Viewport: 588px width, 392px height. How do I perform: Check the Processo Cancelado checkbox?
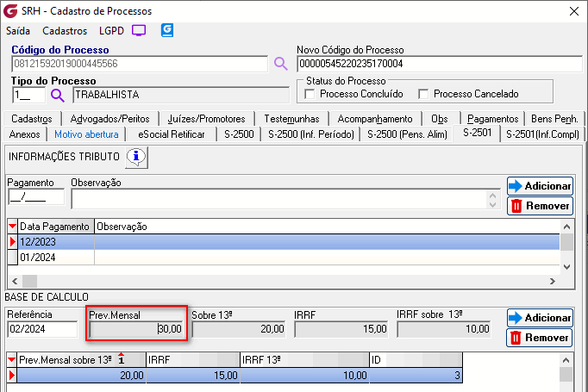click(x=423, y=94)
